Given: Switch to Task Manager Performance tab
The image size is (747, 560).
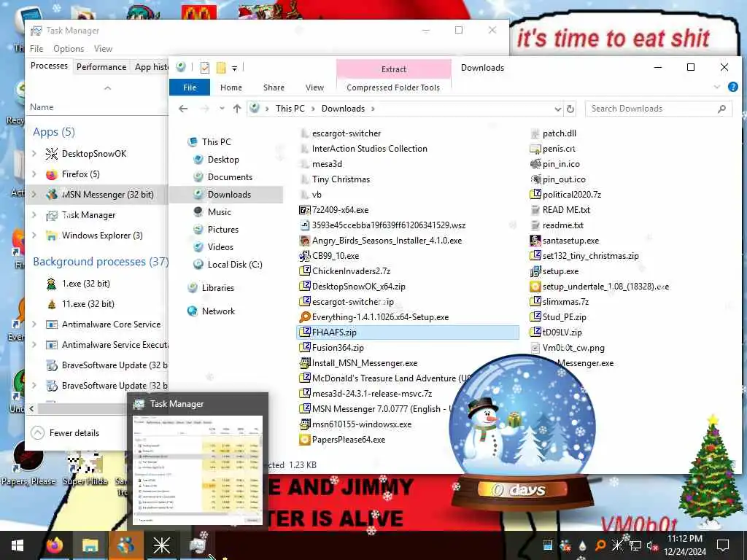Looking at the screenshot, I should [101, 66].
